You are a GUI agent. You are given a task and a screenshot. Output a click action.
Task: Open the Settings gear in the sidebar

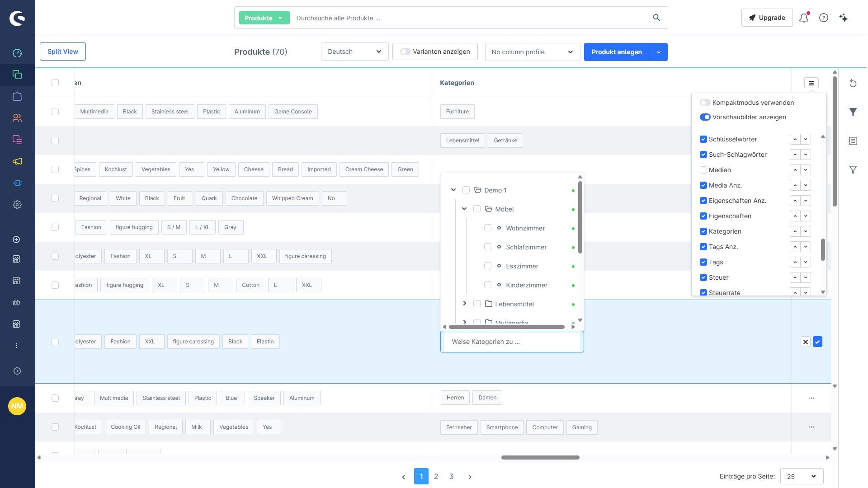17,205
